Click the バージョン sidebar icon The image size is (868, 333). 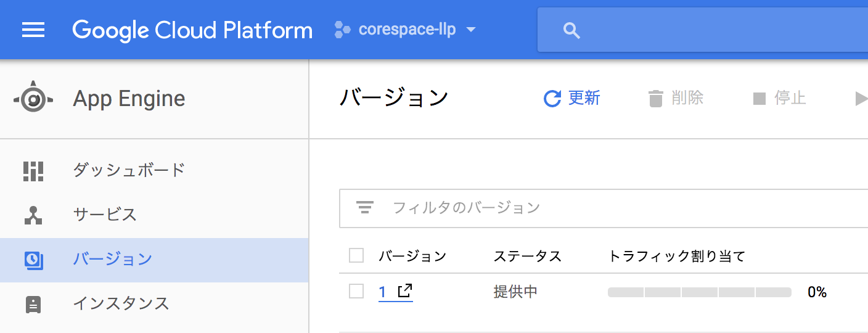[x=33, y=260]
